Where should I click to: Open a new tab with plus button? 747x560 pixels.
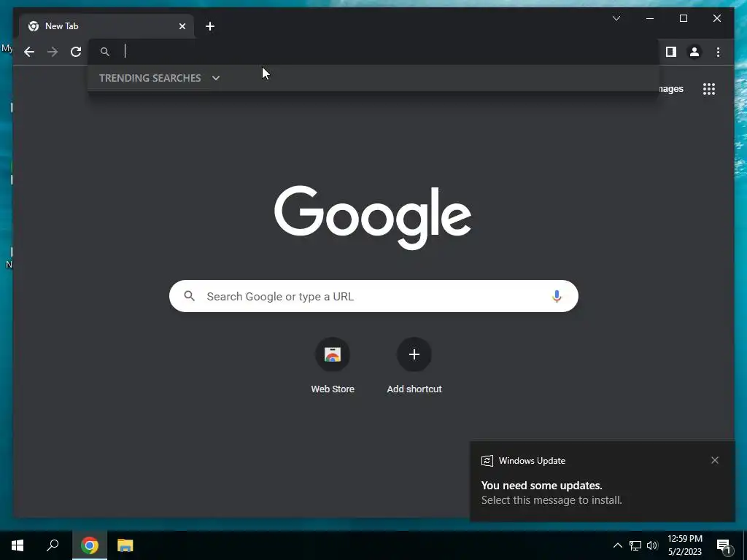coord(209,26)
